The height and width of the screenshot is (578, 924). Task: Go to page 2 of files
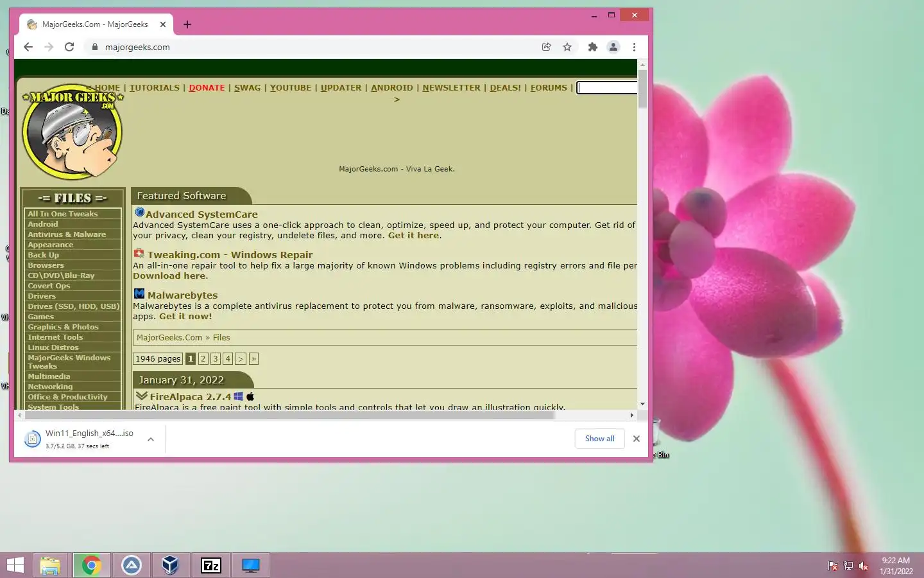203,359
